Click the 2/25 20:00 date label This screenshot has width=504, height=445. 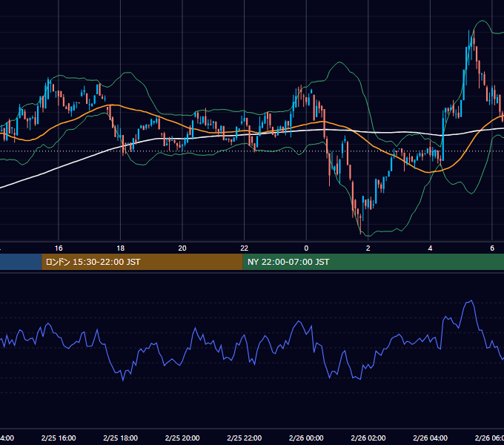pos(182,438)
